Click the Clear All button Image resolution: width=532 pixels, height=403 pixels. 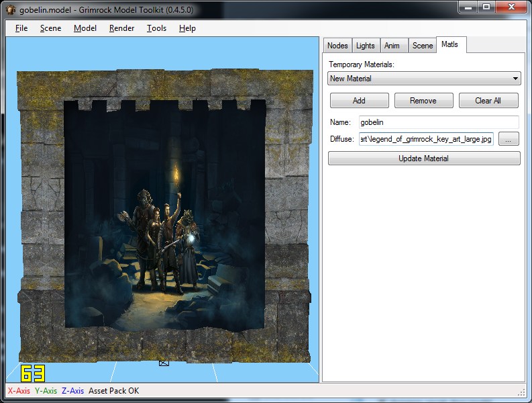pyautogui.click(x=488, y=101)
